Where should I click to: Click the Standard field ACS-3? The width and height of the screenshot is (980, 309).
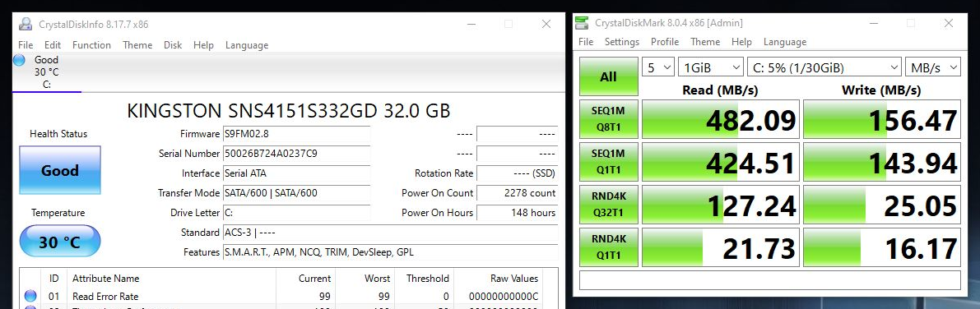pyautogui.click(x=391, y=233)
